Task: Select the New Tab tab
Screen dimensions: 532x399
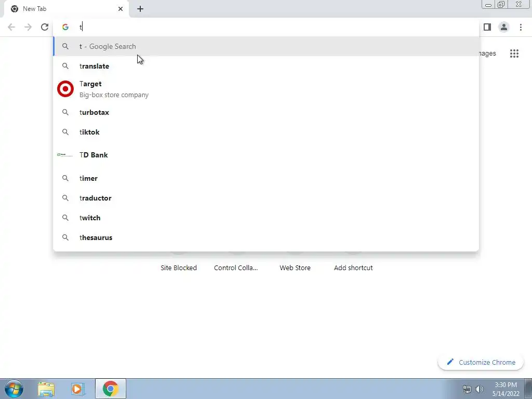Action: [x=66, y=9]
